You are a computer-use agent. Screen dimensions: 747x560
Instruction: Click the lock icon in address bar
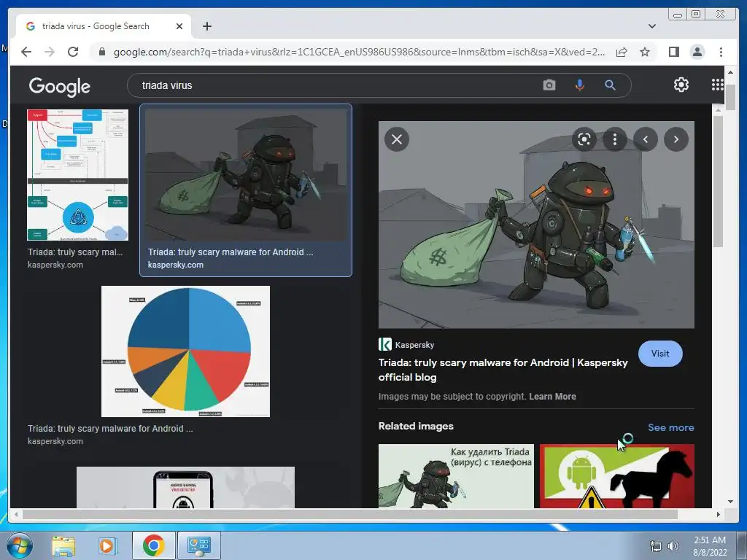point(101,52)
